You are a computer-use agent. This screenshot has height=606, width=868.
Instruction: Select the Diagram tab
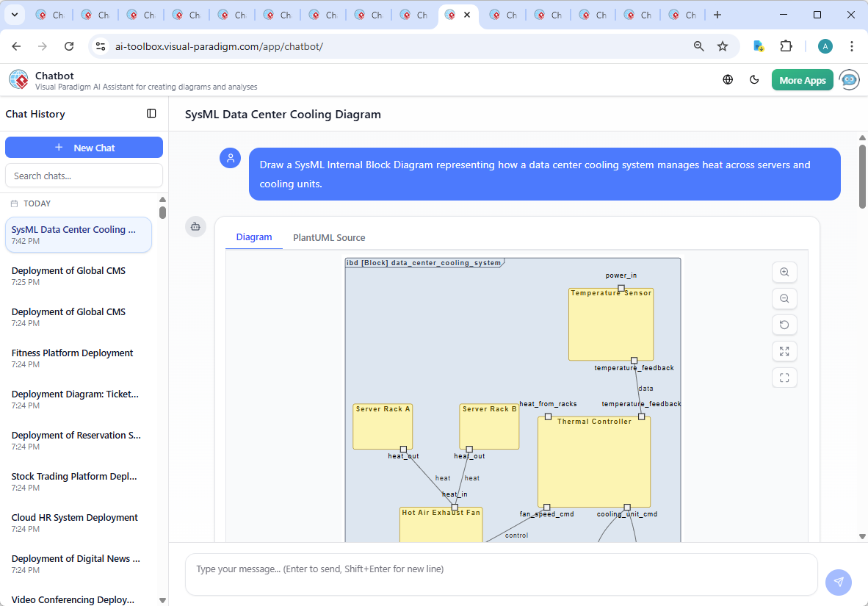coord(254,237)
